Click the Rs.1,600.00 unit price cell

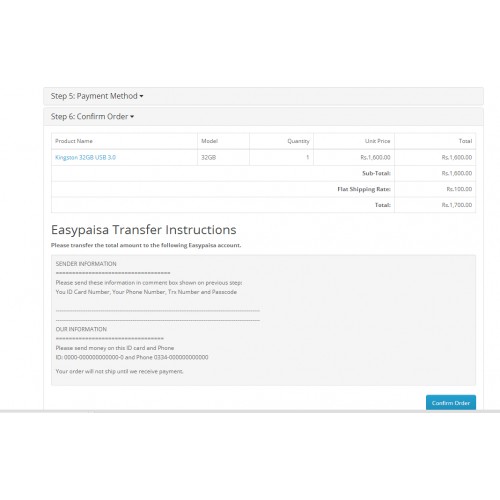click(x=375, y=157)
